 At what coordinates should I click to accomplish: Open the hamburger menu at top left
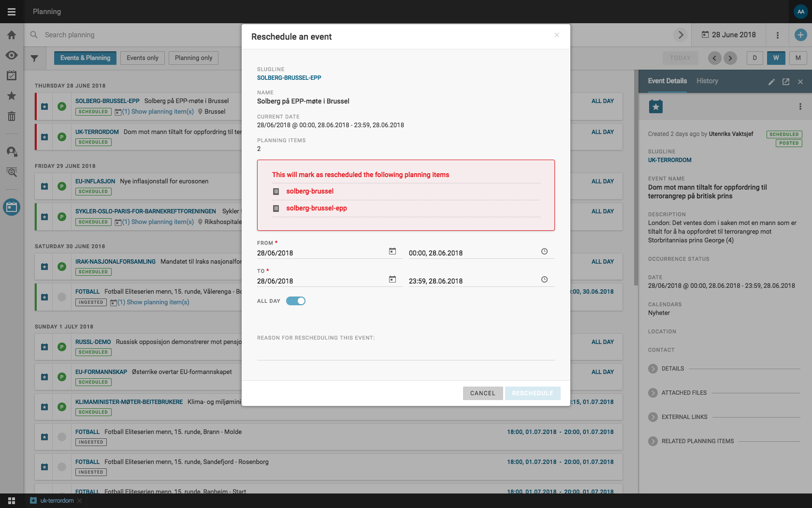pos(12,12)
